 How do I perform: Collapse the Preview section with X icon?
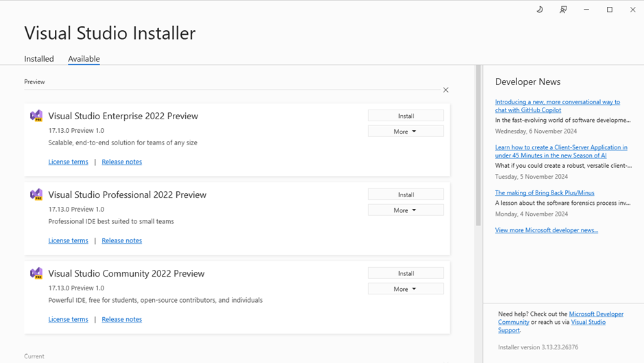click(x=446, y=90)
